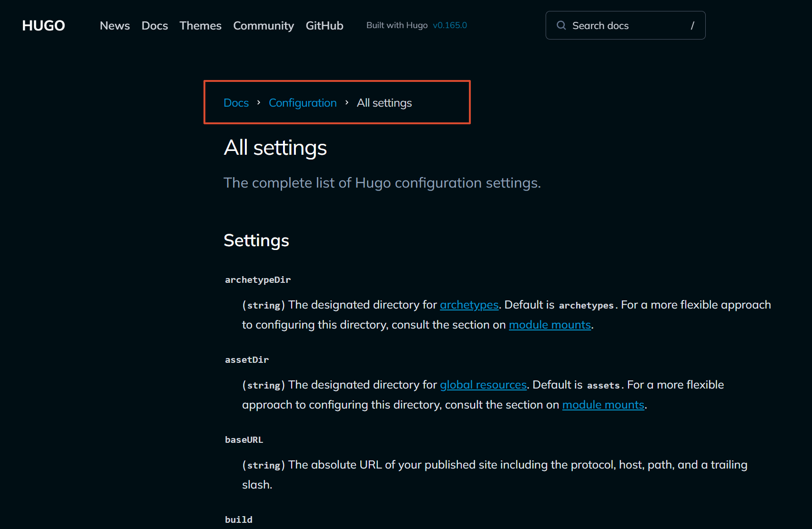812x529 pixels.
Task: Open Docs in the top navigation
Action: click(155, 26)
